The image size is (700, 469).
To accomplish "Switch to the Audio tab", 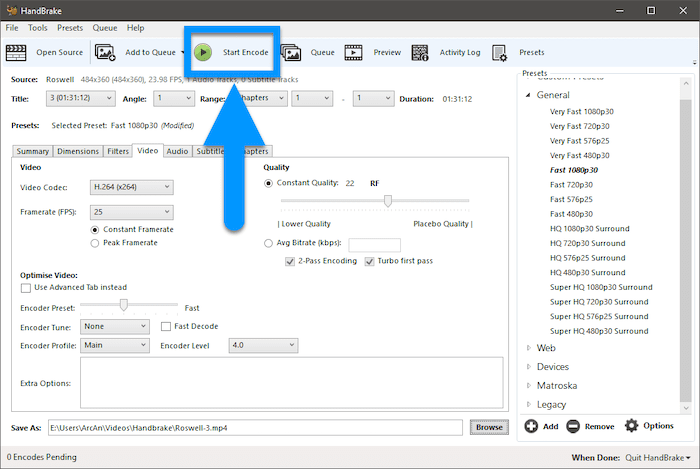I will [177, 151].
